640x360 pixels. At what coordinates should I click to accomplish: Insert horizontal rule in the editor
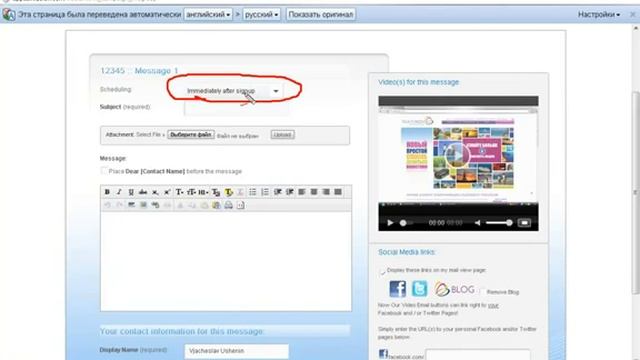(x=131, y=205)
